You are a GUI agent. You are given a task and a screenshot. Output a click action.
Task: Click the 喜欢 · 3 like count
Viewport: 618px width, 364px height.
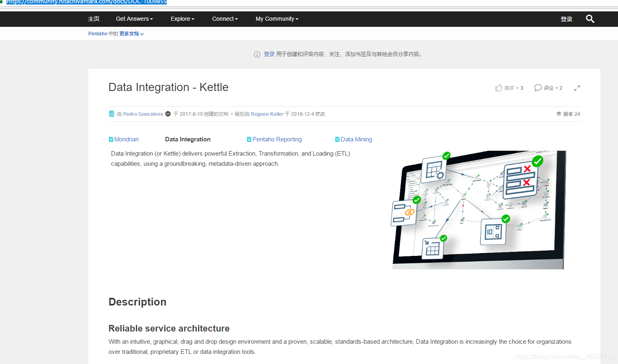tap(514, 88)
